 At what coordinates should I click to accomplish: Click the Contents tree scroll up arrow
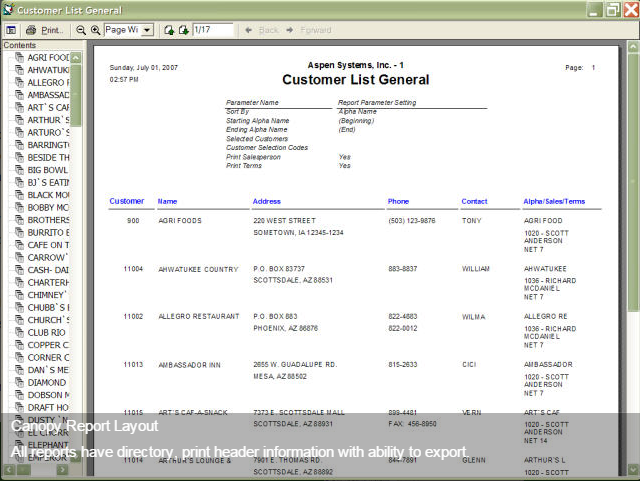(76, 58)
